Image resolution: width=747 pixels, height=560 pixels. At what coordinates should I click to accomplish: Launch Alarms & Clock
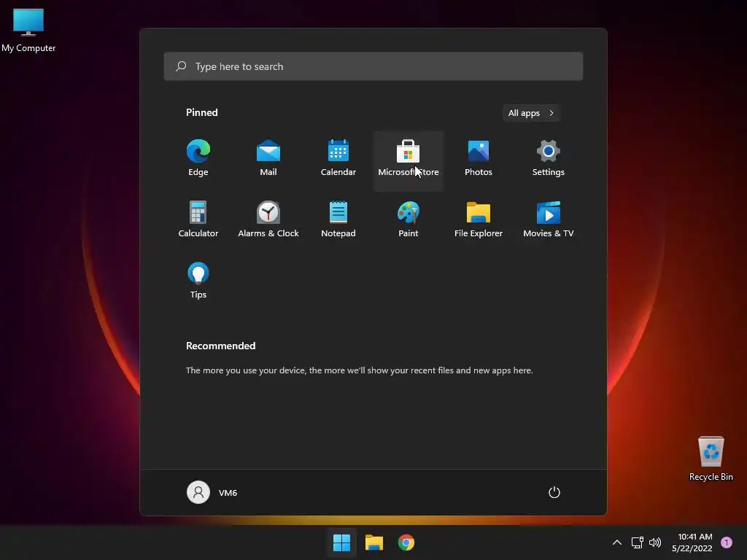pos(268,219)
